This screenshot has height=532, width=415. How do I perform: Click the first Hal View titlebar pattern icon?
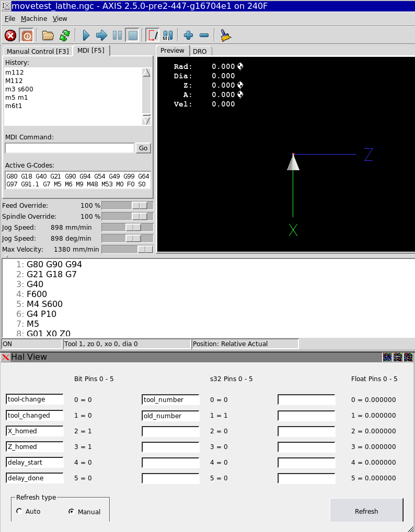click(x=387, y=357)
